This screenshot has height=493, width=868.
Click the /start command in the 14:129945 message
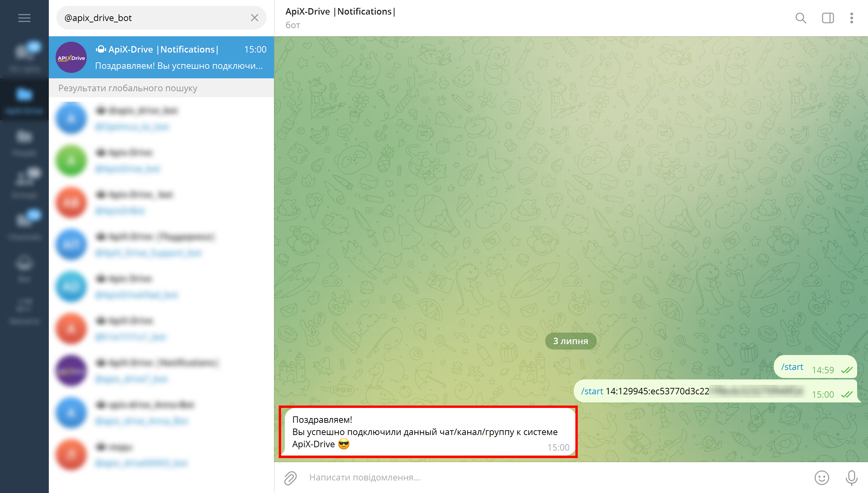[592, 391]
